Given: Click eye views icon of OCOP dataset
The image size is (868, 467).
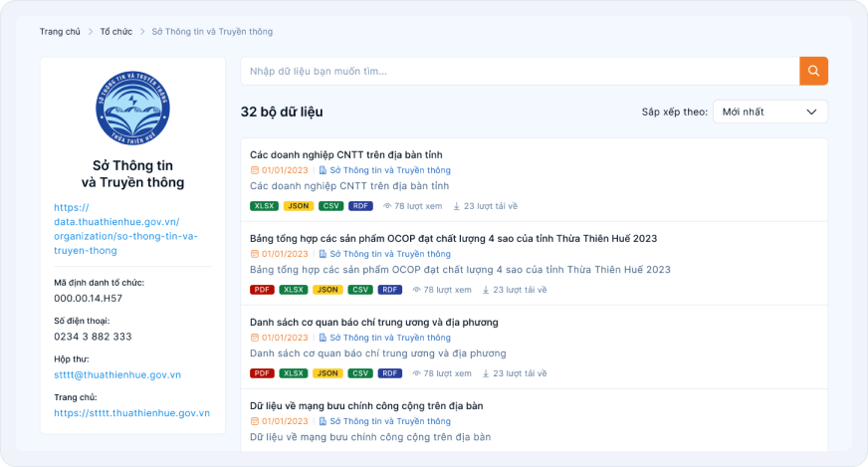Looking at the screenshot, I should tap(416, 290).
